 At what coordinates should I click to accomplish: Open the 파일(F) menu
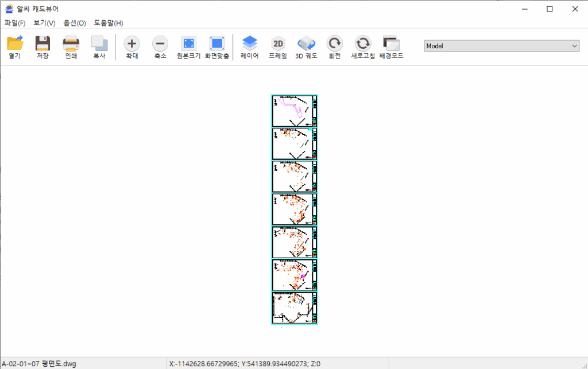tap(15, 23)
